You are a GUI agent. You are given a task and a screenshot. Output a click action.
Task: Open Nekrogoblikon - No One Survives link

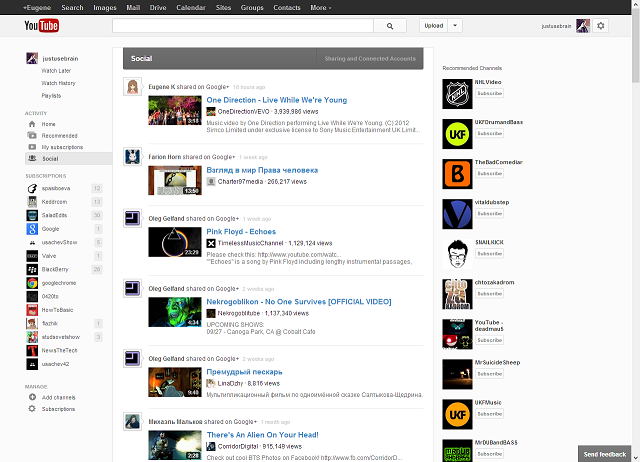coord(299,302)
